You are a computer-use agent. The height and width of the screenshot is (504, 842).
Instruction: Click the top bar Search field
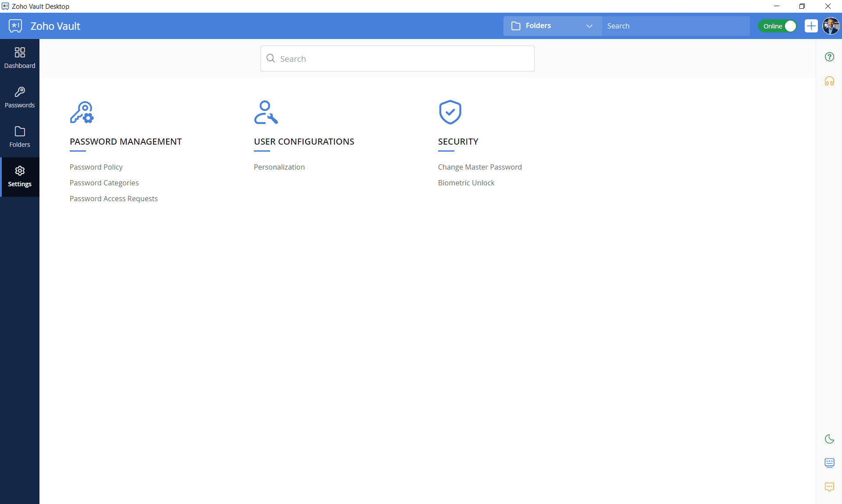point(676,26)
